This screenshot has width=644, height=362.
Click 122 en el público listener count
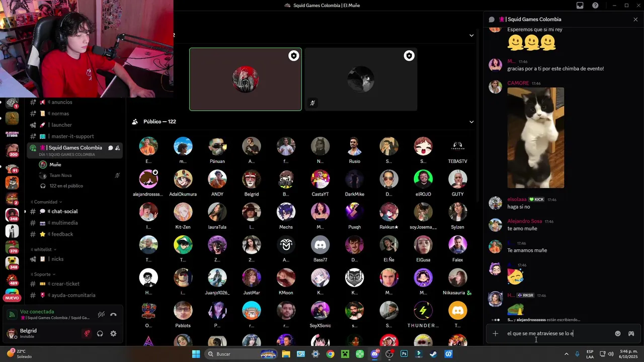66,186
